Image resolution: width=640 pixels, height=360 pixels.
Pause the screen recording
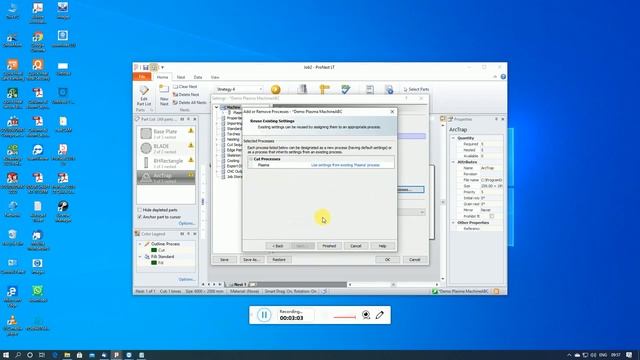click(264, 315)
